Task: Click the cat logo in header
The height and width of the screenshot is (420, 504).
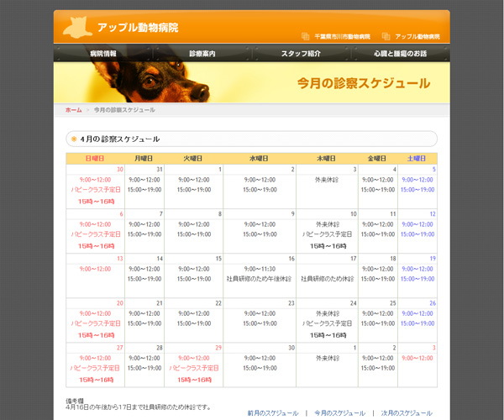Action: click(x=78, y=28)
